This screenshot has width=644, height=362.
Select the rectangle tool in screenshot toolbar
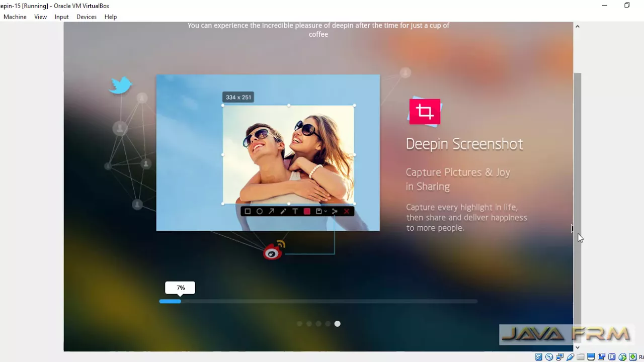coord(248,212)
